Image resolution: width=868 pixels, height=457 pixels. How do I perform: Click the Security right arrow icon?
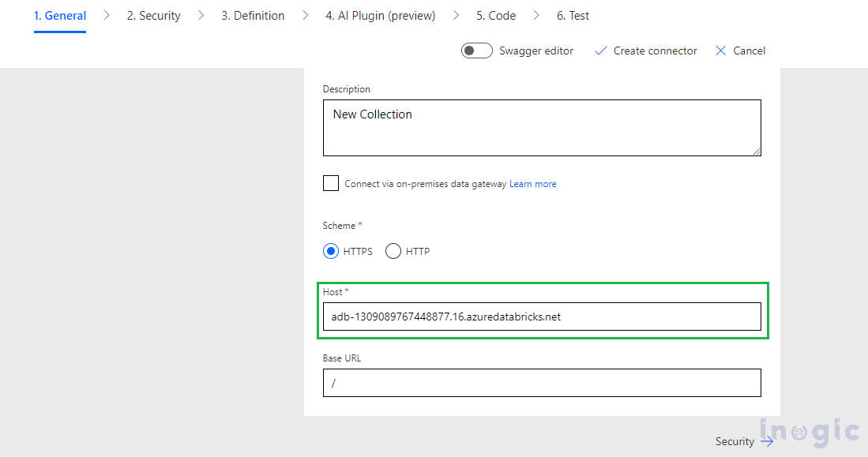click(767, 441)
